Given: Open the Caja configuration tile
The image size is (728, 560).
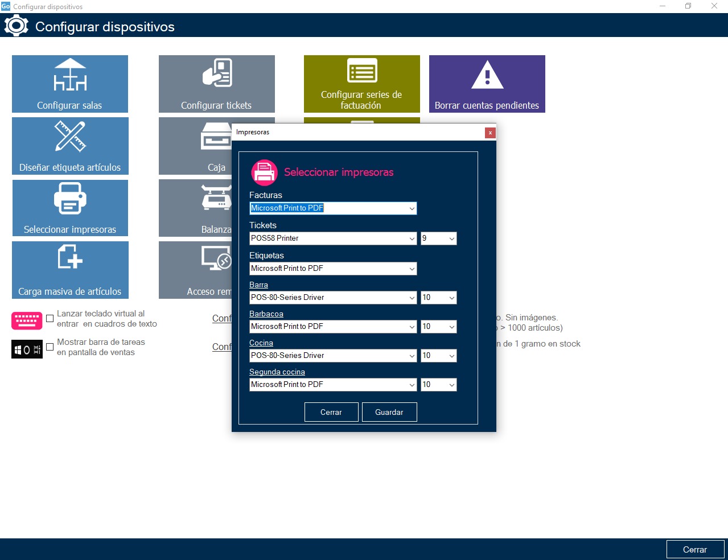Looking at the screenshot, I should 188,146.
